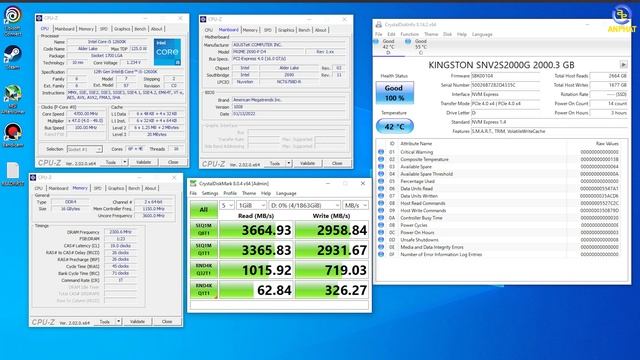Select the Data Units Written attribute row
Viewport: 640px width, 360px height.
click(x=500, y=196)
